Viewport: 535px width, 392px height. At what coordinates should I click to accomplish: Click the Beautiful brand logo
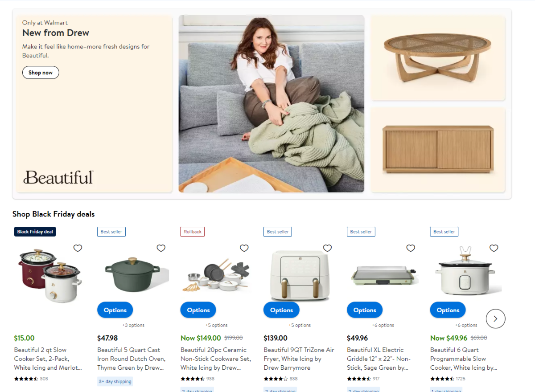coord(58,177)
